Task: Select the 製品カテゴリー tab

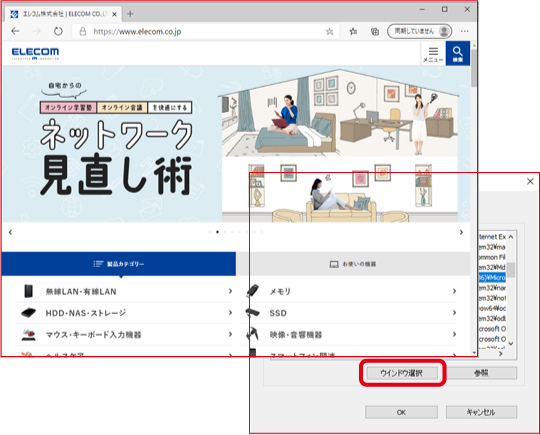Action: (119, 264)
